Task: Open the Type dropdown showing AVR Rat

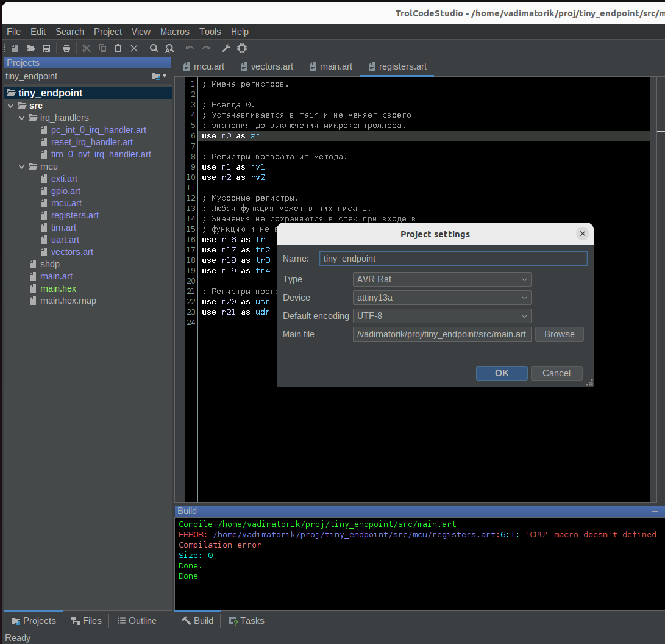Action: point(441,279)
